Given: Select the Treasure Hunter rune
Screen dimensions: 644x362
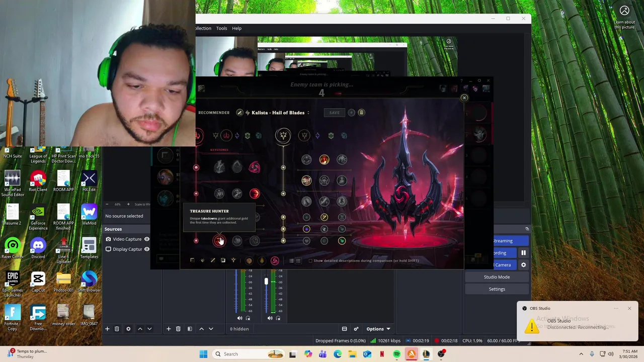Looking at the screenshot, I should coord(219,241).
